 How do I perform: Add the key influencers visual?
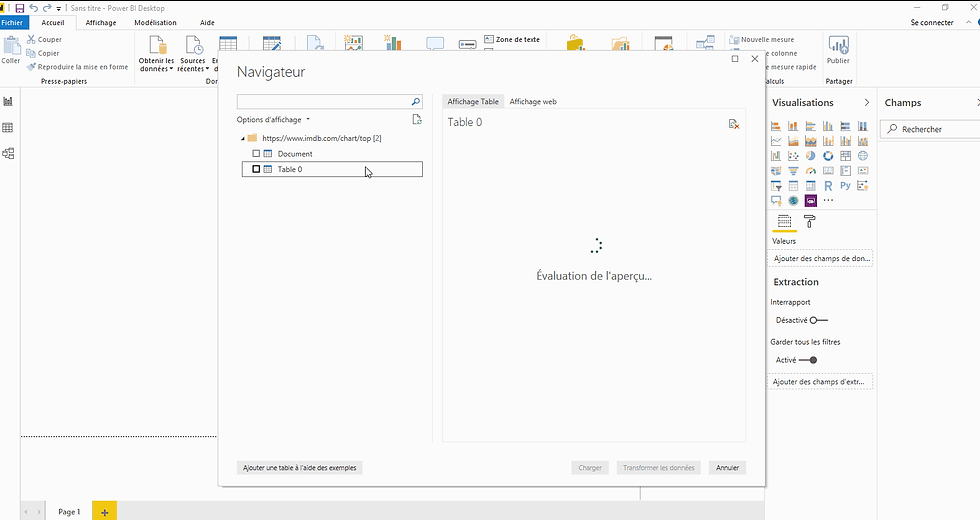863,186
